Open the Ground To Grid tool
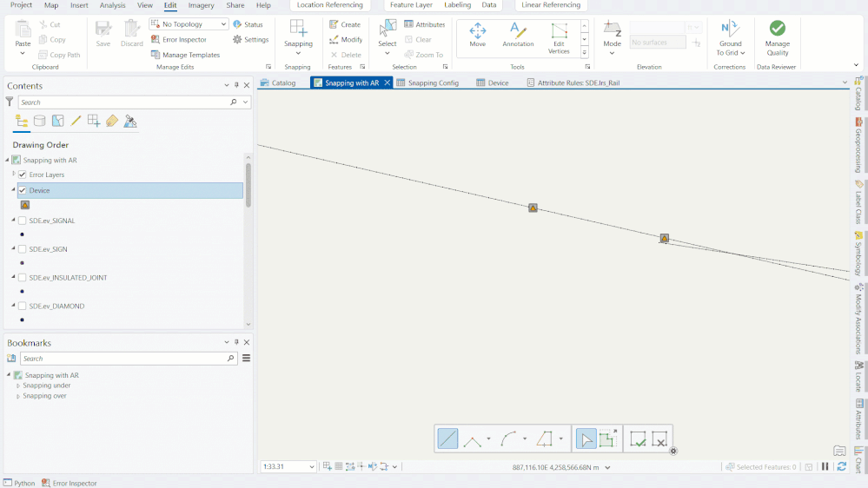 point(730,37)
